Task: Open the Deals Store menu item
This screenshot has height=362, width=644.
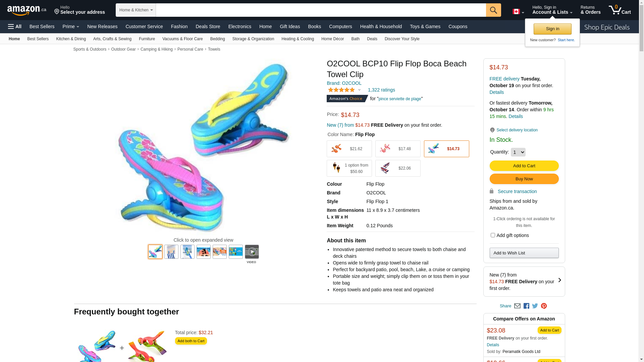Action: [208, 26]
